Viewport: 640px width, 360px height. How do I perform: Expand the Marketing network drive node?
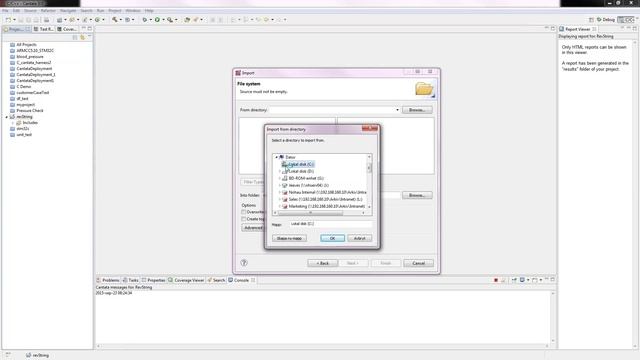point(280,207)
